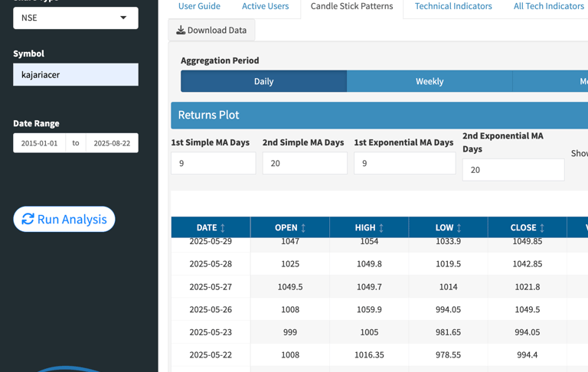Click the 2015-01-01 start date field
The image size is (588, 372).
(39, 143)
